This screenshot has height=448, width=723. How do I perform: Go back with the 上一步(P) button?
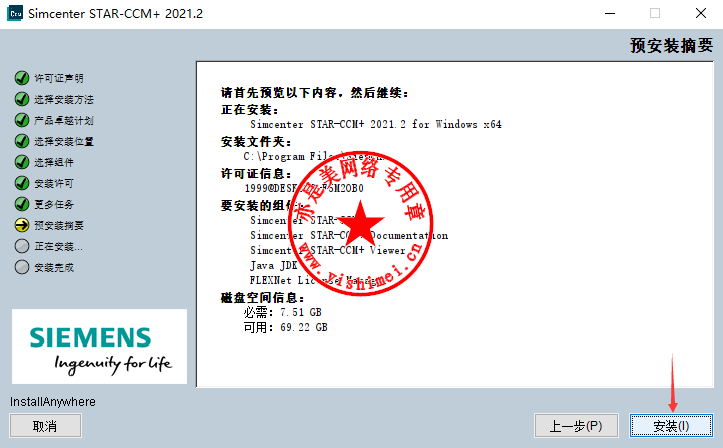coord(576,425)
